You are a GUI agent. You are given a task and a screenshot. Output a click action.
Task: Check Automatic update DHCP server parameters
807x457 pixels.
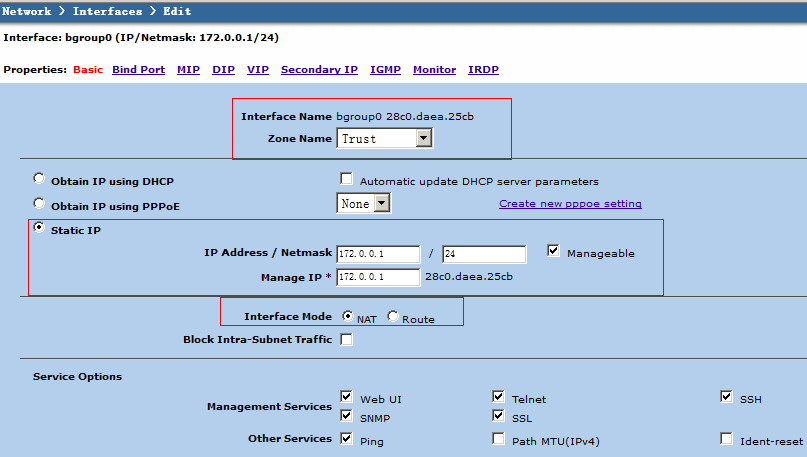pyautogui.click(x=346, y=180)
